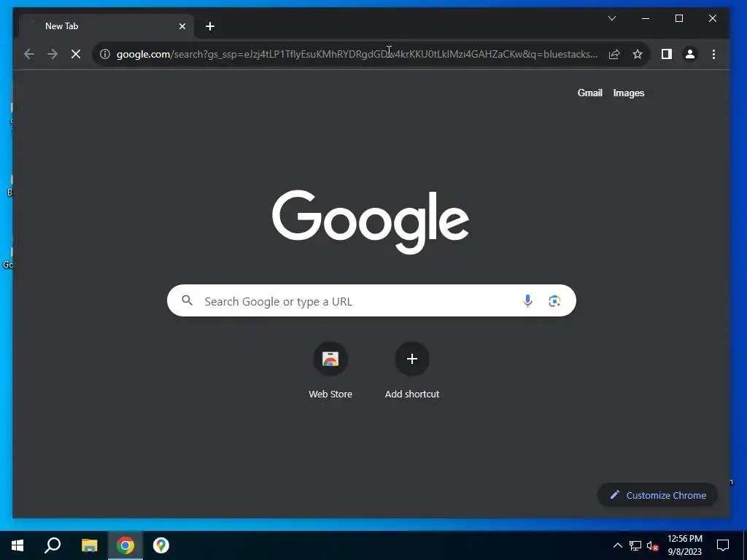Viewport: 747px width, 560px height.
Task: Expand the tab search chevron
Action: (x=612, y=18)
